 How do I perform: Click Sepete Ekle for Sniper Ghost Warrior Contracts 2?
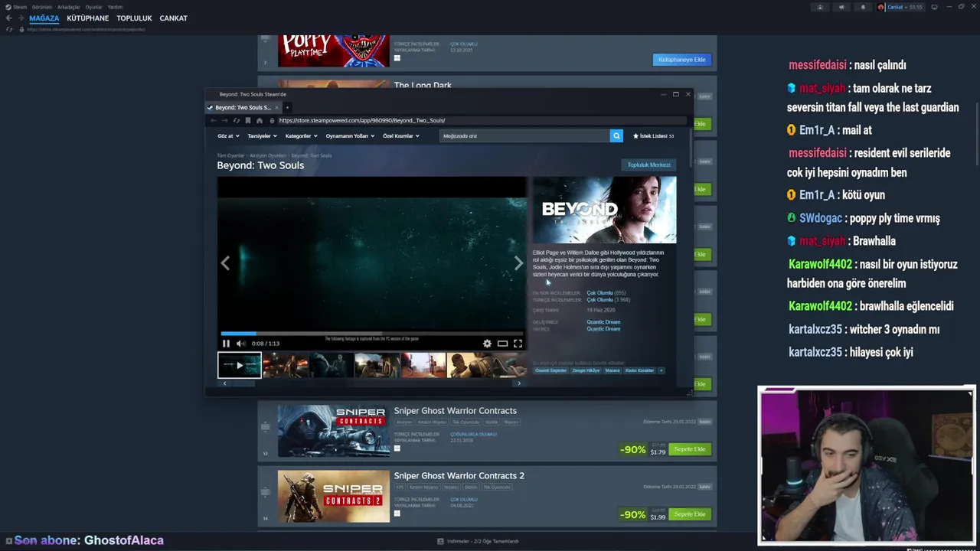pos(690,514)
